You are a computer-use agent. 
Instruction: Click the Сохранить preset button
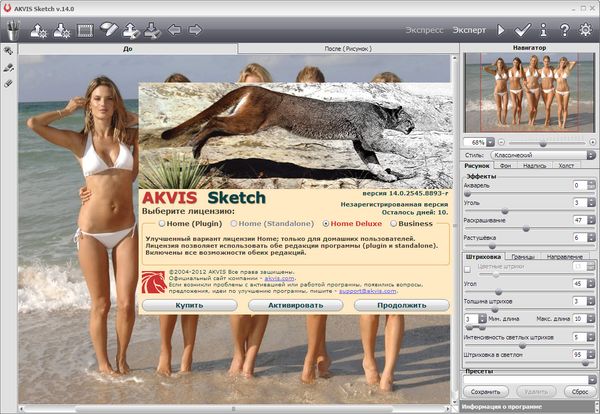pyautogui.click(x=486, y=392)
